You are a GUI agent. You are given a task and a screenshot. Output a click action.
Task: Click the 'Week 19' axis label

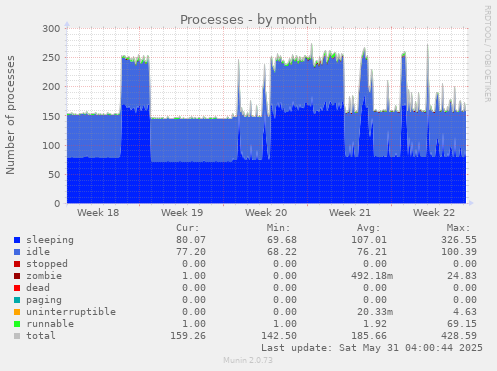click(x=182, y=213)
